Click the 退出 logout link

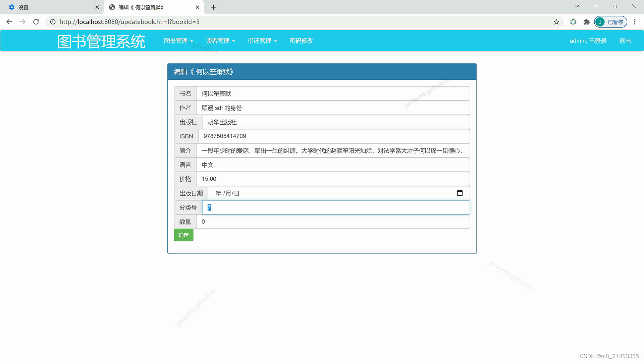(625, 41)
